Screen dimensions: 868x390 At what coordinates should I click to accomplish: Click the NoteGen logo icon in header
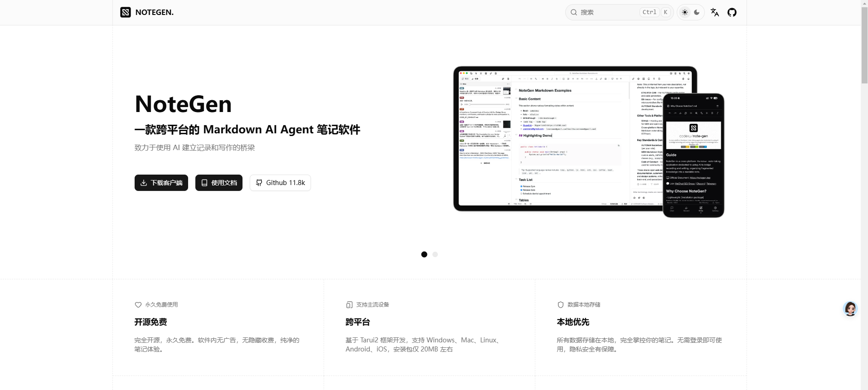pos(126,12)
